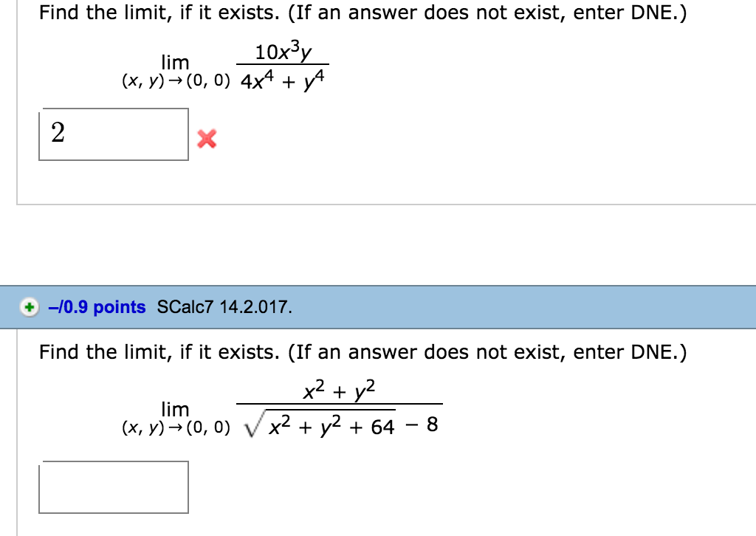Click "lim" in the first problem
This screenshot has width=756, height=536.
coord(176,63)
